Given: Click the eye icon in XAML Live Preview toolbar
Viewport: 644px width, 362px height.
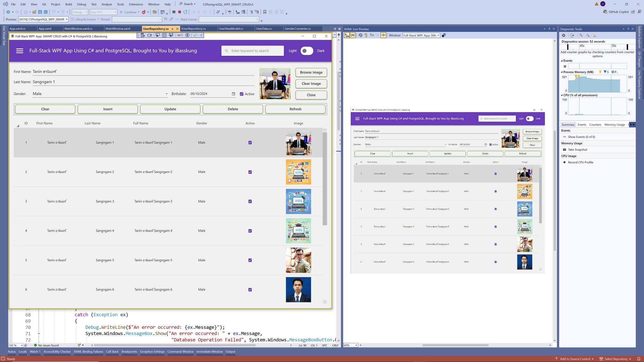Looking at the screenshot, I should (383, 35).
